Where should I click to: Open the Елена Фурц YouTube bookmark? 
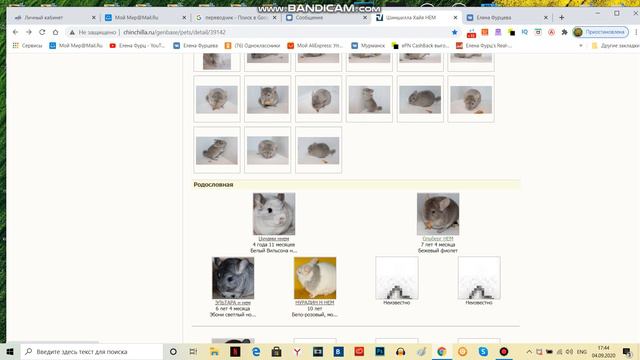(x=137, y=46)
